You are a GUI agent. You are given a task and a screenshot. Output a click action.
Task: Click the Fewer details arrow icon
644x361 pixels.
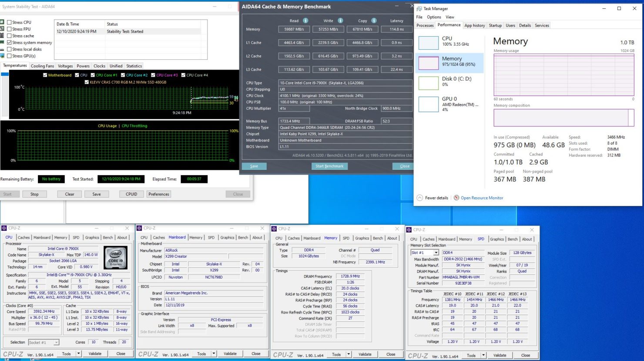tap(419, 198)
